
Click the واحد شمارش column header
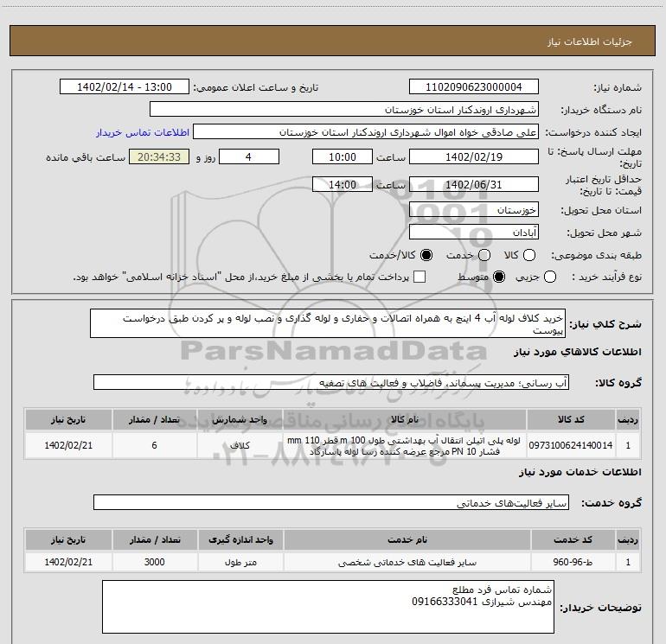point(240,419)
